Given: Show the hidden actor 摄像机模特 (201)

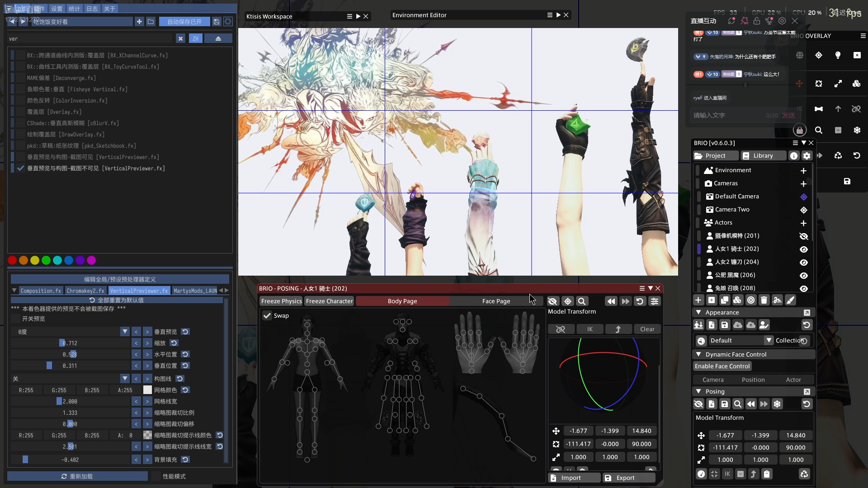Looking at the screenshot, I should coord(803,236).
